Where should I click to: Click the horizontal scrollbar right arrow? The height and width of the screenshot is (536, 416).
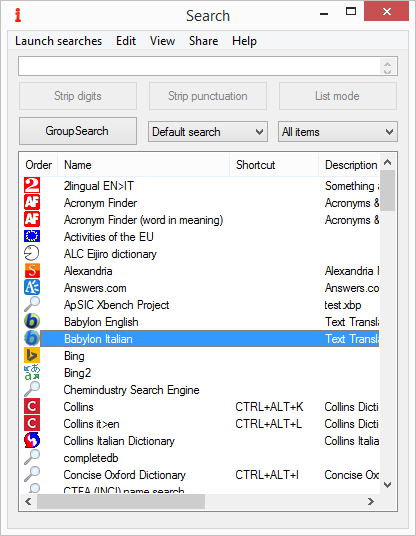(371, 501)
